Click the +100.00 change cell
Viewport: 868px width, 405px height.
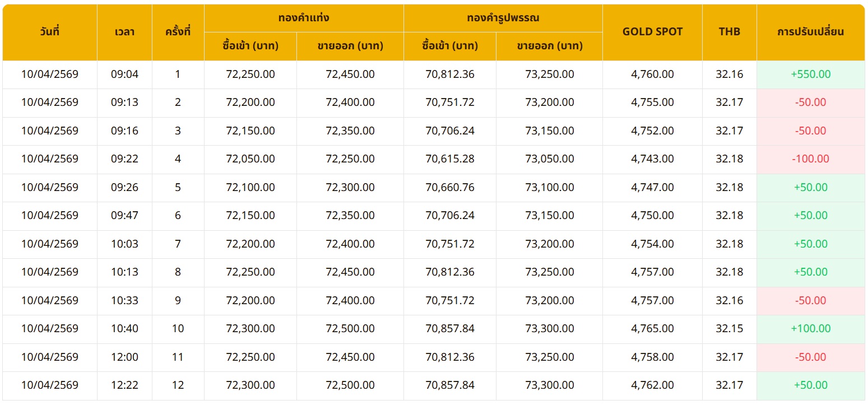810,329
